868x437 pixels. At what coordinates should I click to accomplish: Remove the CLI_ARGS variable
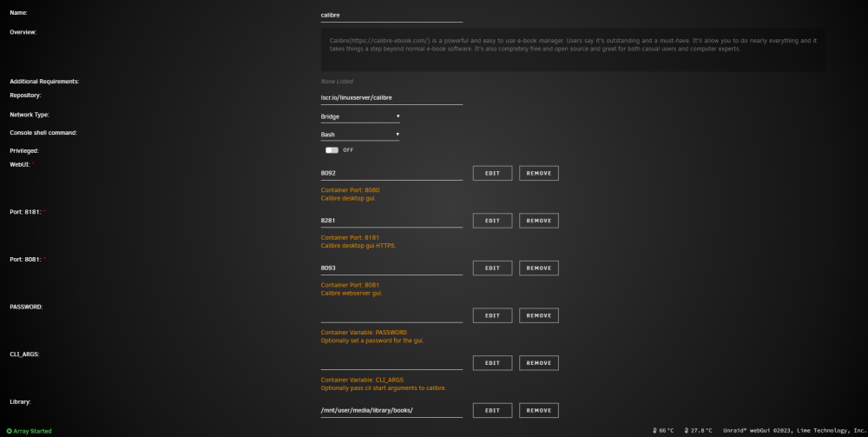coord(539,363)
